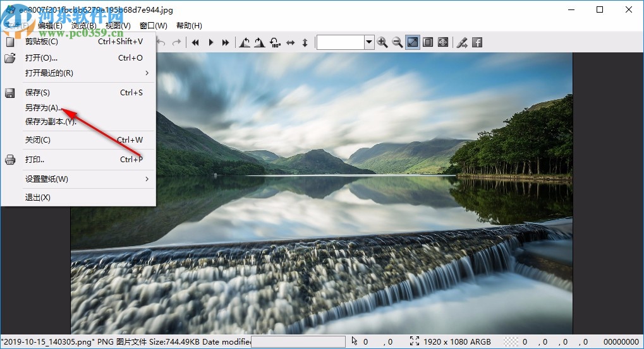The width and height of the screenshot is (644, 349).
Task: Click the flip horizontal arrow icon
Action: click(x=291, y=42)
